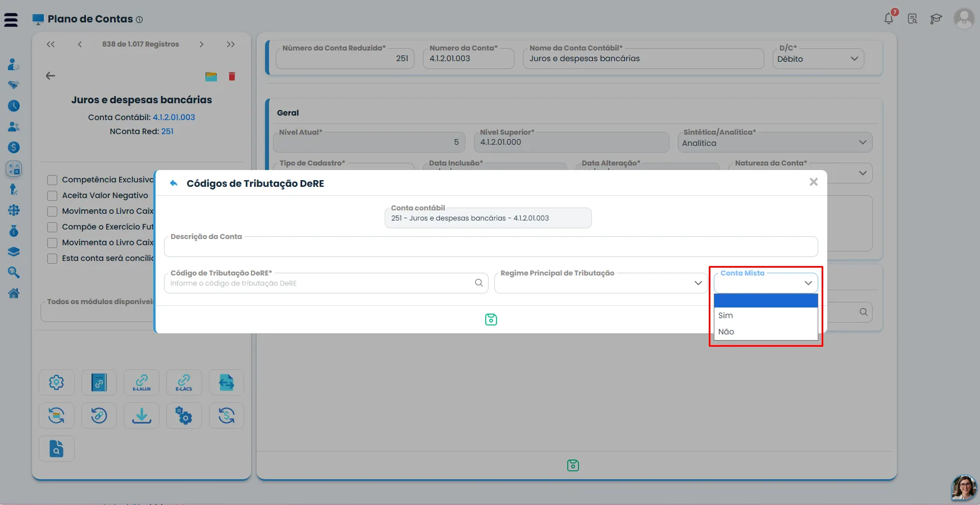This screenshot has height=505, width=980.
Task: Click the document search icon in header
Action: [913, 19]
